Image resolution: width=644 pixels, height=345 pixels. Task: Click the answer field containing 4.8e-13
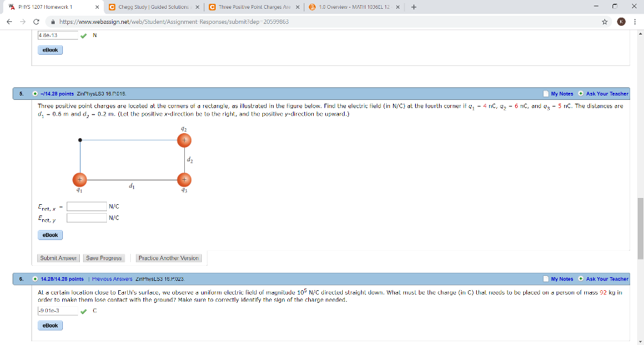(x=57, y=35)
